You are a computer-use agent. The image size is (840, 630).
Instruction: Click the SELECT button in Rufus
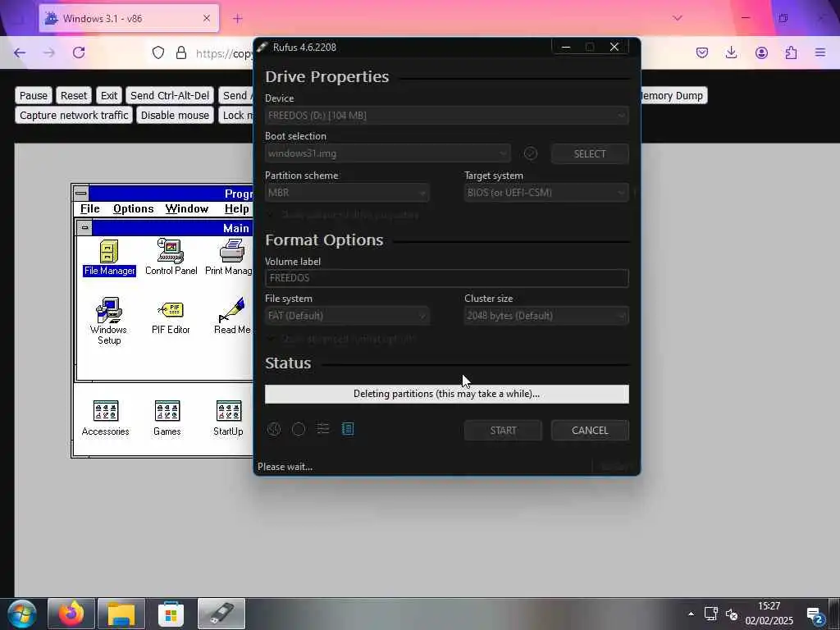pos(590,153)
